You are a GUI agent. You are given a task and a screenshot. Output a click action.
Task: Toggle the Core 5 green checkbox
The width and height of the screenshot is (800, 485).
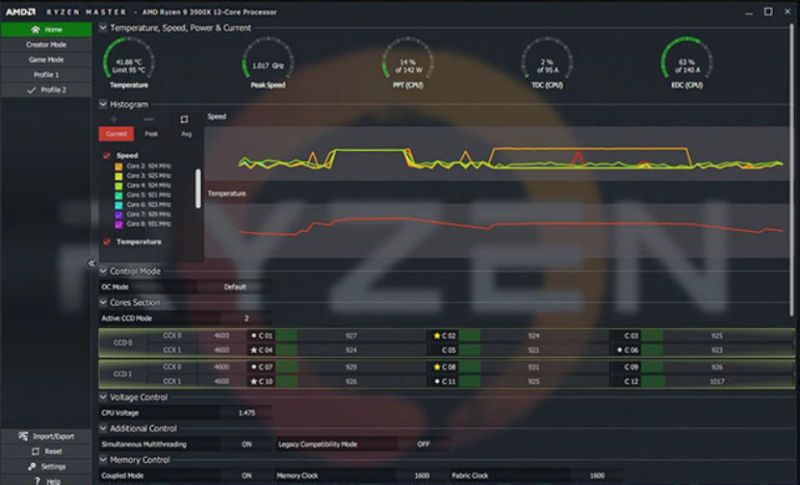(118, 195)
